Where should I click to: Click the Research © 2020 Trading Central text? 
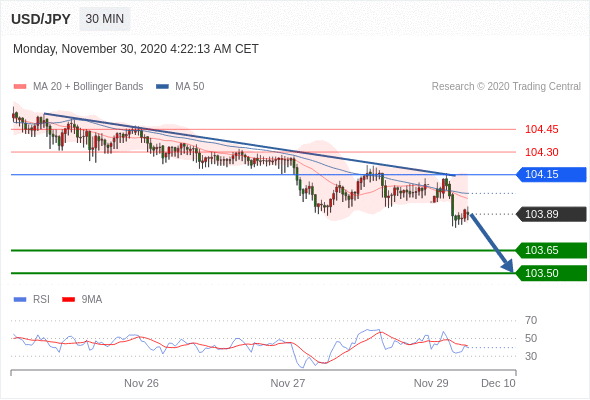tap(506, 87)
